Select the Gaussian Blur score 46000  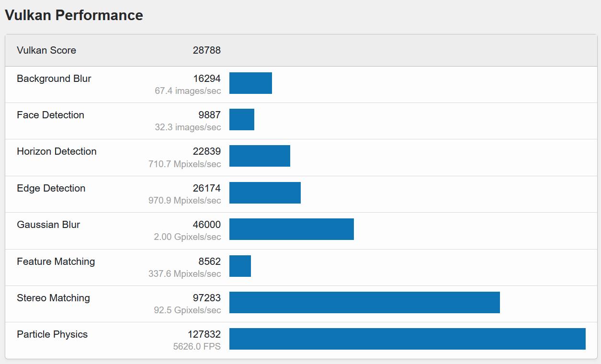pyautogui.click(x=207, y=225)
